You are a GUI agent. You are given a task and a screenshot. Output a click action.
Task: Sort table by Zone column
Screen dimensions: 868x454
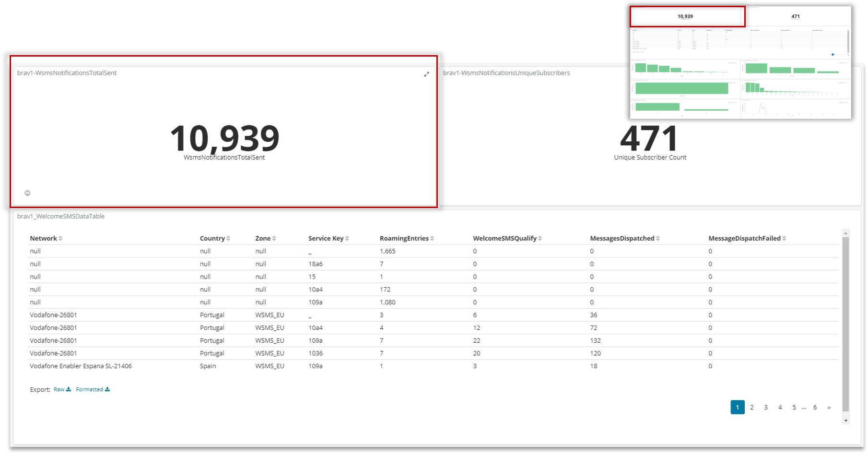(266, 238)
